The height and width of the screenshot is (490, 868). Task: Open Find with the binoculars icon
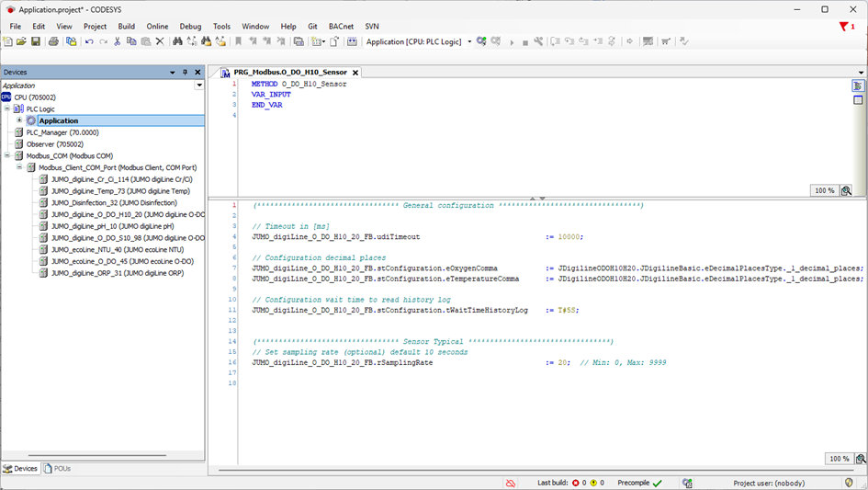177,41
